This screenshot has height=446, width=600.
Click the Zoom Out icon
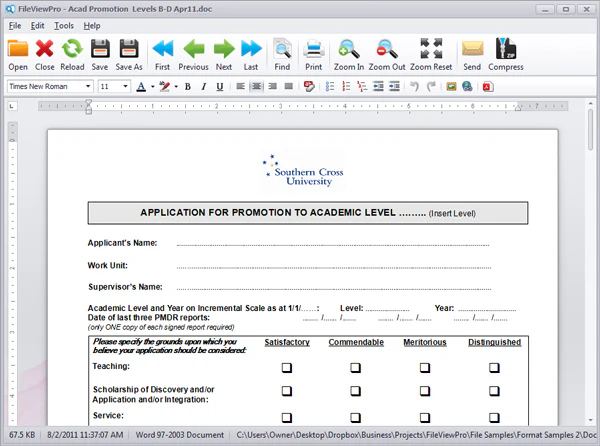387,49
